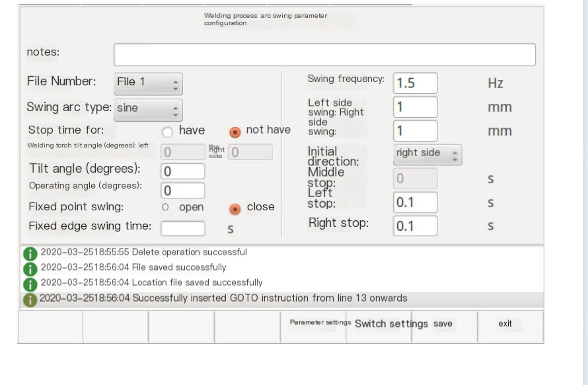Open the Initial direction dropdown

(x=427, y=154)
